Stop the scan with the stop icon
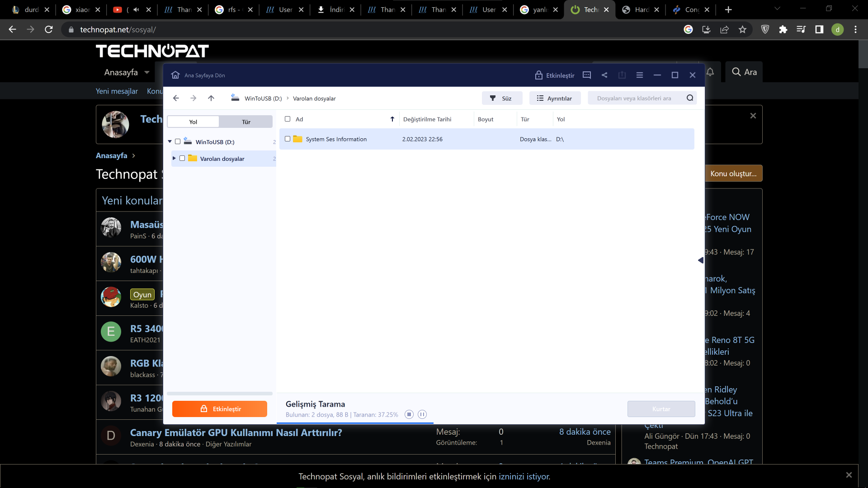 pos(409,414)
